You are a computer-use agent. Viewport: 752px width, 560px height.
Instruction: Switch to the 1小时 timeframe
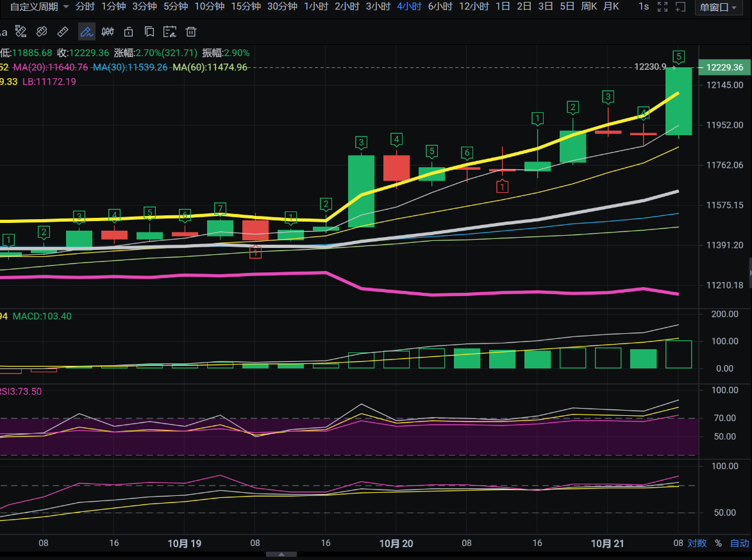[316, 6]
